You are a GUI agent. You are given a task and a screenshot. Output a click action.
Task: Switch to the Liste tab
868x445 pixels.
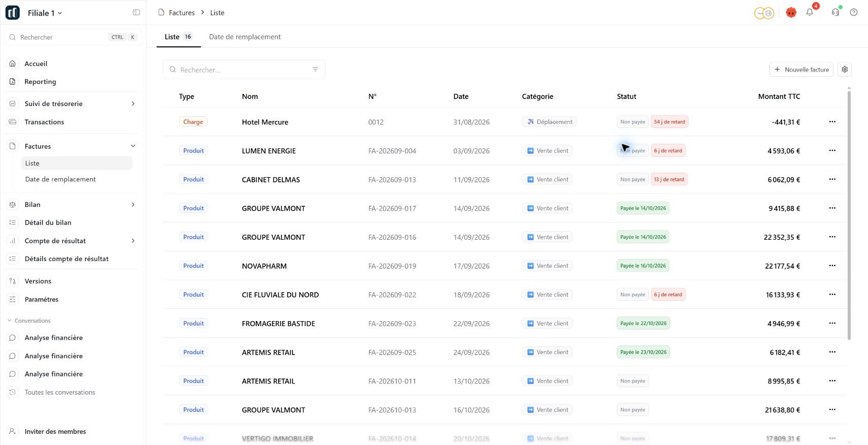tap(178, 37)
